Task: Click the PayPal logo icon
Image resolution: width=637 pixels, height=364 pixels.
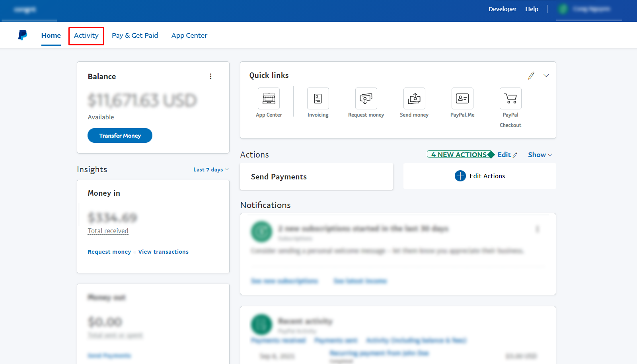Action: click(23, 35)
